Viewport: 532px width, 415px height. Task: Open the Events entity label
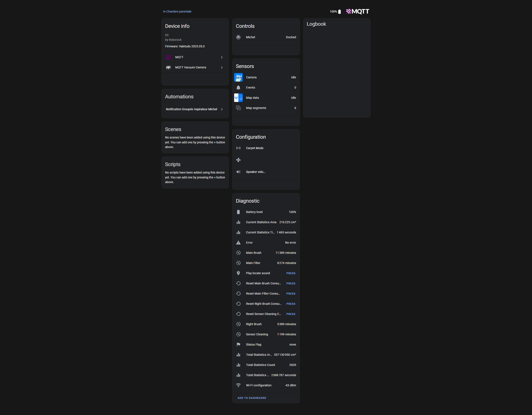(250, 88)
